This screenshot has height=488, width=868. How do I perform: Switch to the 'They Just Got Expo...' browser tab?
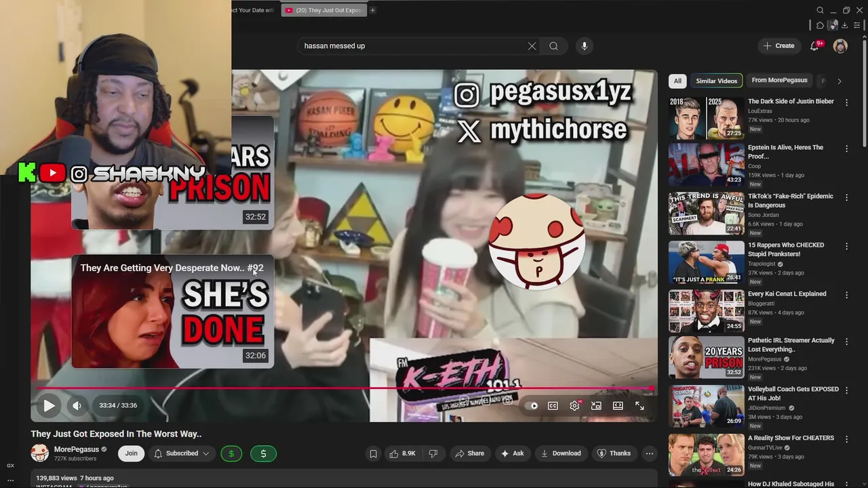tap(323, 10)
